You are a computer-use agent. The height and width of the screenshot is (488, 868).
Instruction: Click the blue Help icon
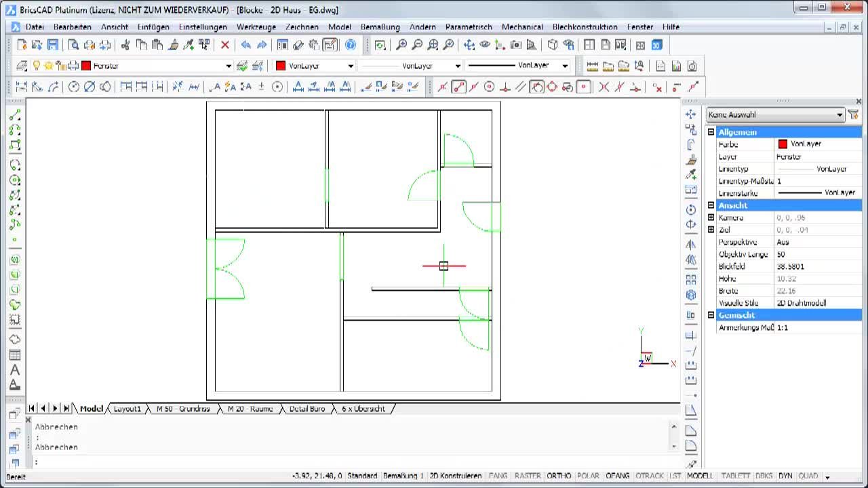(351, 45)
